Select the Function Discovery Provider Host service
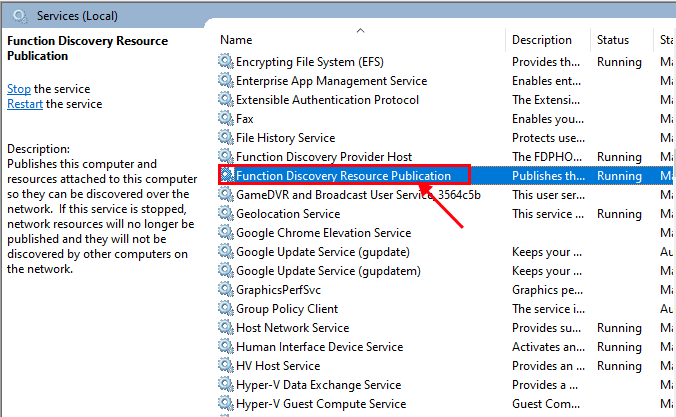The width and height of the screenshot is (676, 417). point(323,157)
